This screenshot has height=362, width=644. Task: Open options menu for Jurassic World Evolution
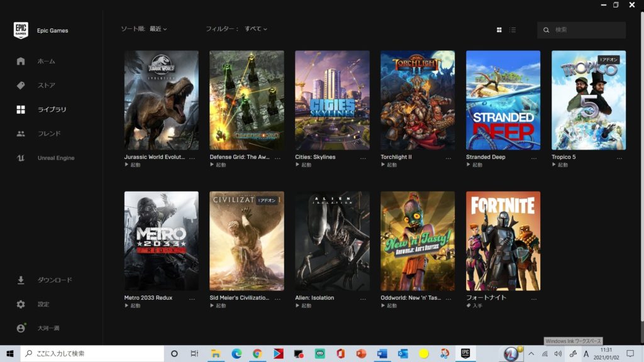(x=192, y=158)
